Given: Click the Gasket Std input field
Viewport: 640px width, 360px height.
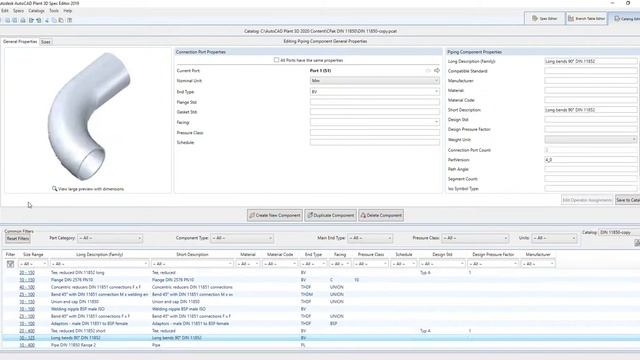Looking at the screenshot, I should point(375,112).
